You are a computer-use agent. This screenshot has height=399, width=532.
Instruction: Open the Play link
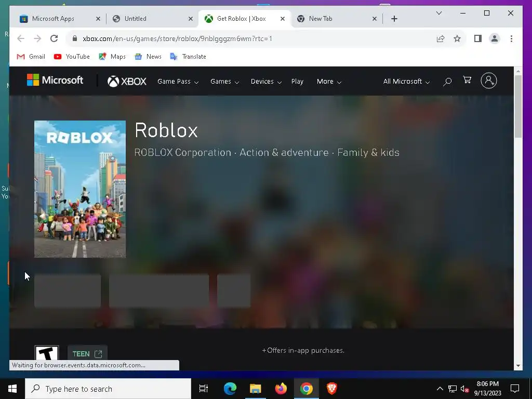(x=297, y=82)
